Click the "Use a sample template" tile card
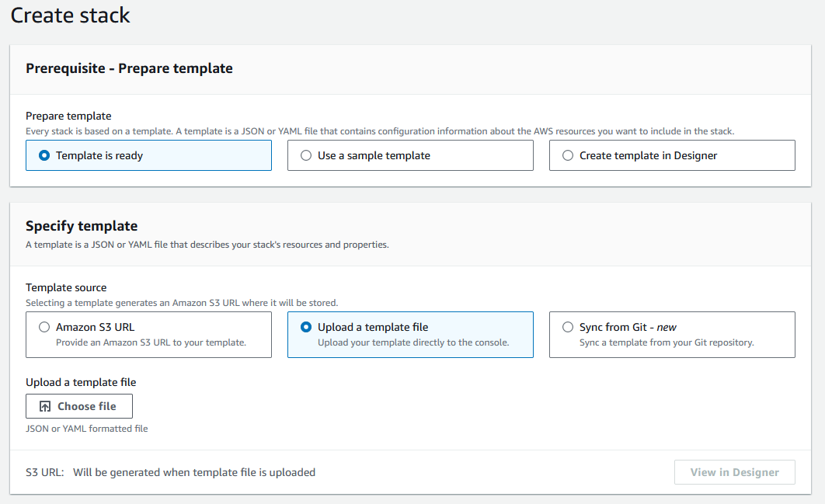 pos(410,155)
